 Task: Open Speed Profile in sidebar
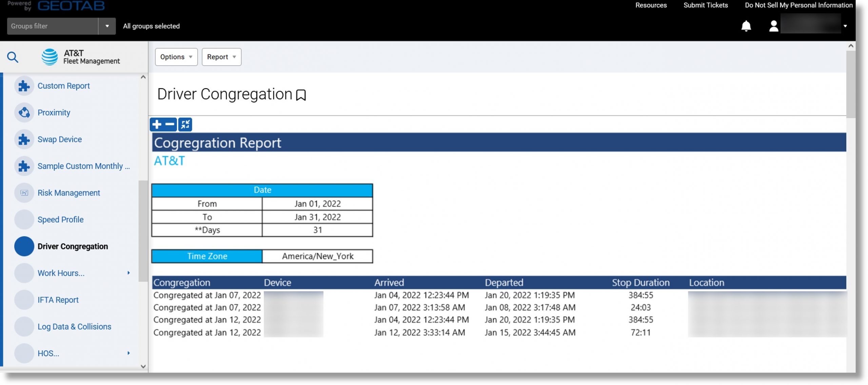[x=60, y=220]
